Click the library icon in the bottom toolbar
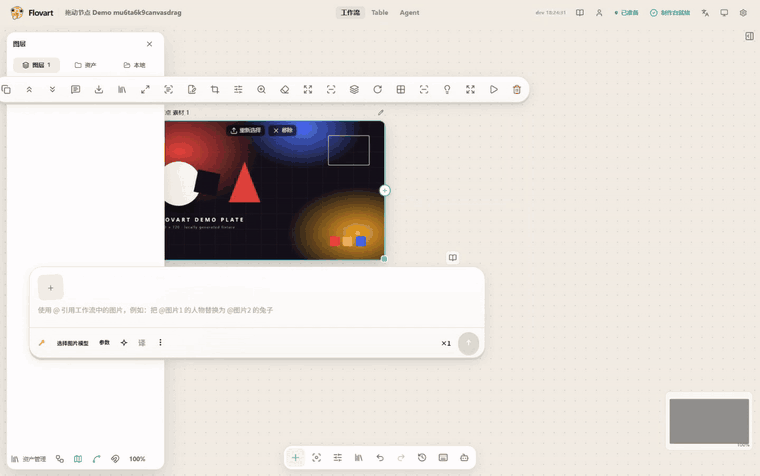This screenshot has height=476, width=760. tap(359, 458)
